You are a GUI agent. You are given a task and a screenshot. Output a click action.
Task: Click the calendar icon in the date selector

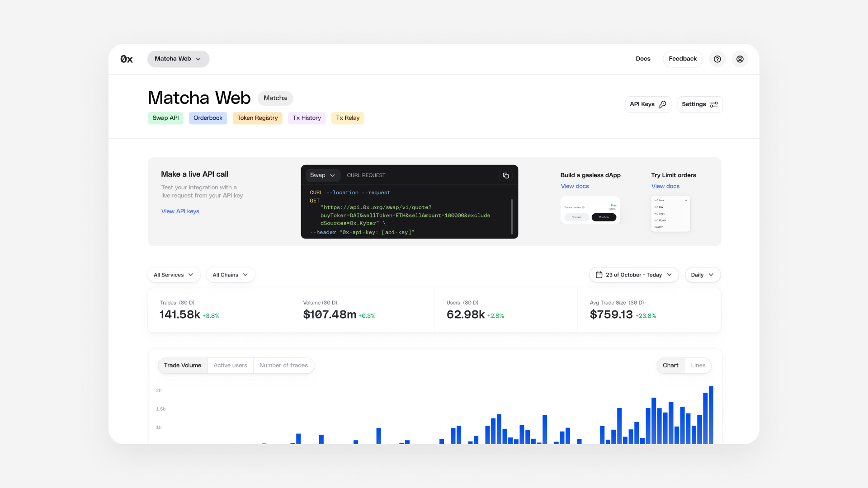[x=599, y=274]
